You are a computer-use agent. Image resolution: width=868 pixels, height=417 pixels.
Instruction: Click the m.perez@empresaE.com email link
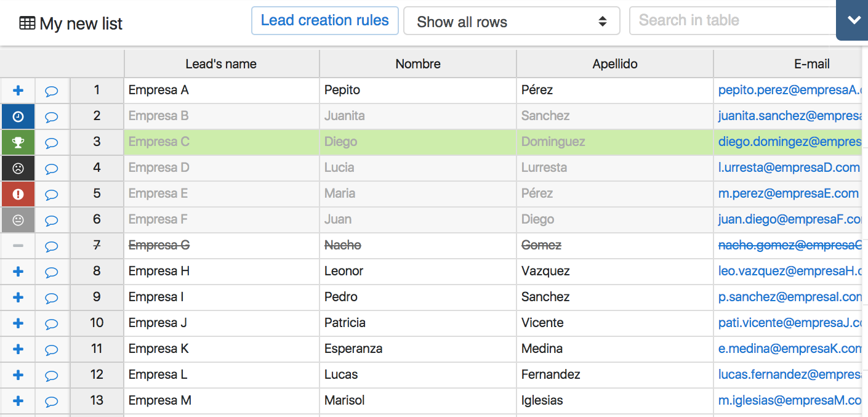(788, 193)
